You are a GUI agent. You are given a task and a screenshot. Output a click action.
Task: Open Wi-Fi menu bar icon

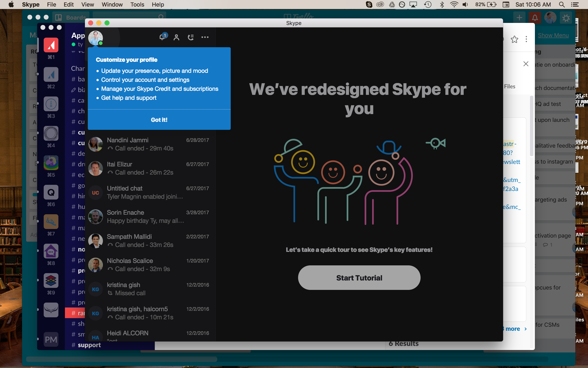pos(454,4)
